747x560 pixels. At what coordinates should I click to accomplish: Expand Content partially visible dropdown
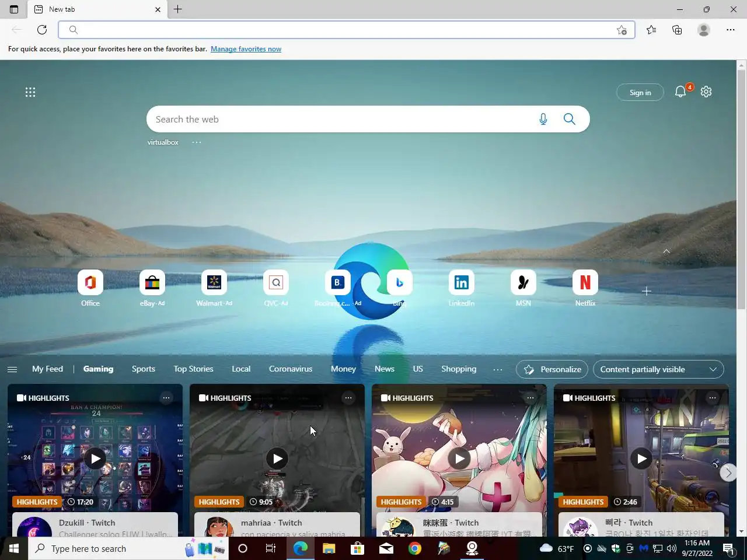point(658,369)
